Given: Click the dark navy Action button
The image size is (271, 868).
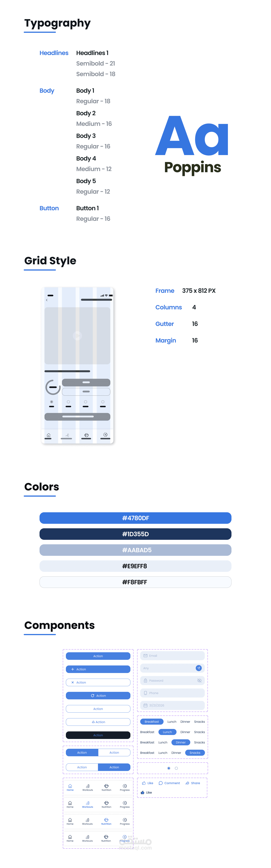Looking at the screenshot, I should pyautogui.click(x=98, y=735).
